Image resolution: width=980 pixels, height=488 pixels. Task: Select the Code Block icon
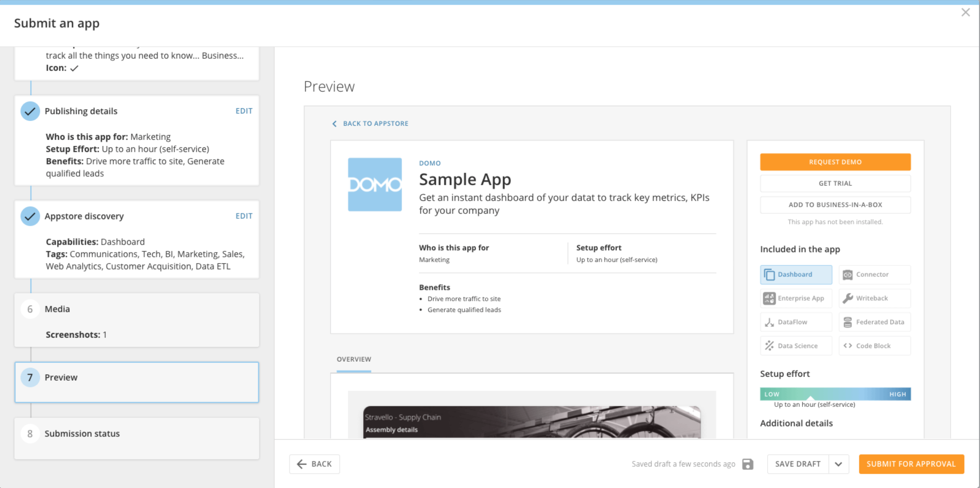pos(847,346)
